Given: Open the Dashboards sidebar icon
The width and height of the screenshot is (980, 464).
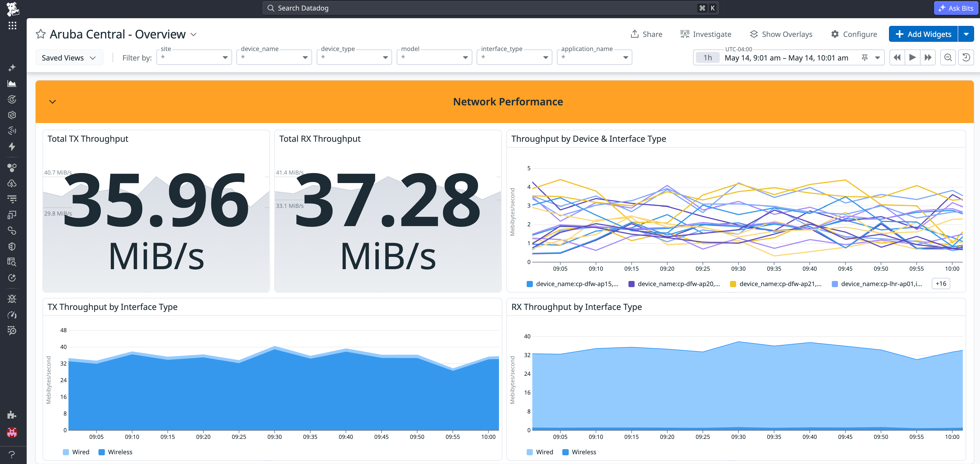Looking at the screenshot, I should click(12, 84).
